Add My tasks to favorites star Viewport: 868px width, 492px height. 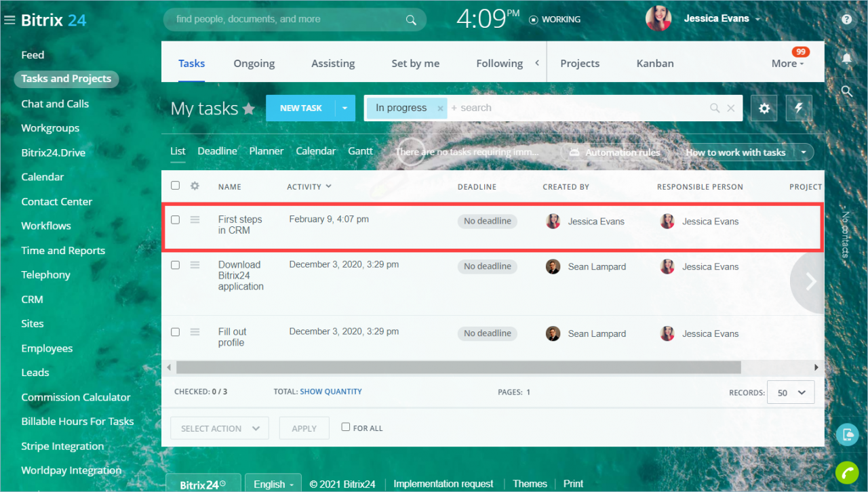[x=249, y=108]
